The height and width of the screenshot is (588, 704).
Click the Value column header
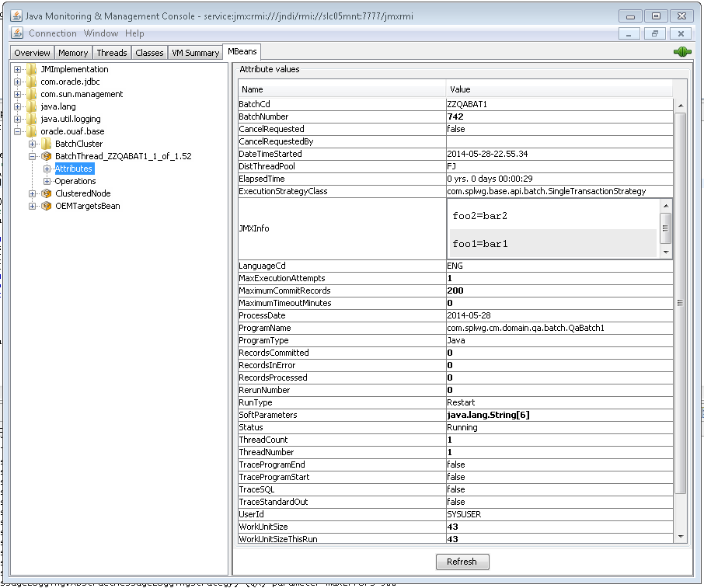point(559,89)
